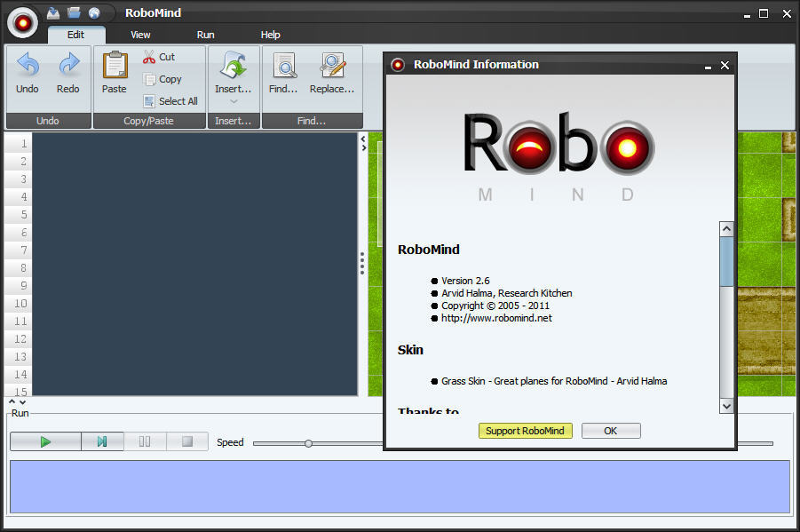This screenshot has height=532, width=800.
Task: Redo the last undone action
Action: [68, 73]
